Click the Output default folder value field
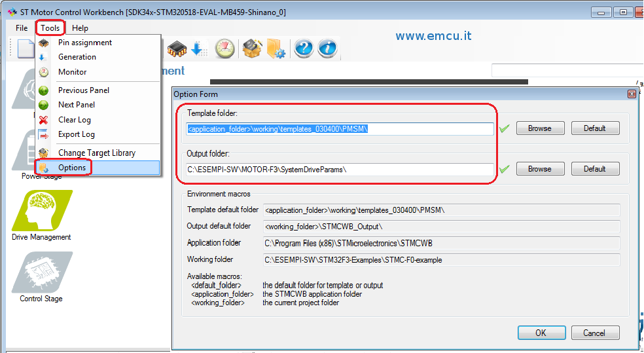 (442, 227)
